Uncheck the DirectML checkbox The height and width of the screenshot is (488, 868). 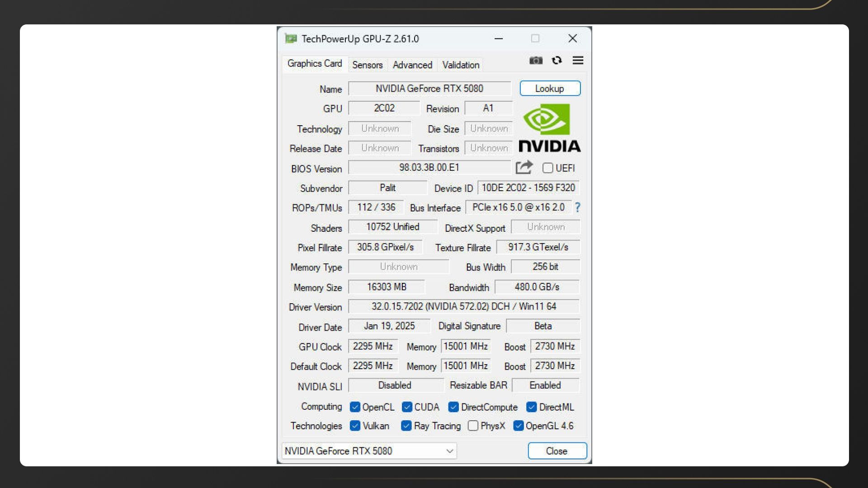point(532,407)
